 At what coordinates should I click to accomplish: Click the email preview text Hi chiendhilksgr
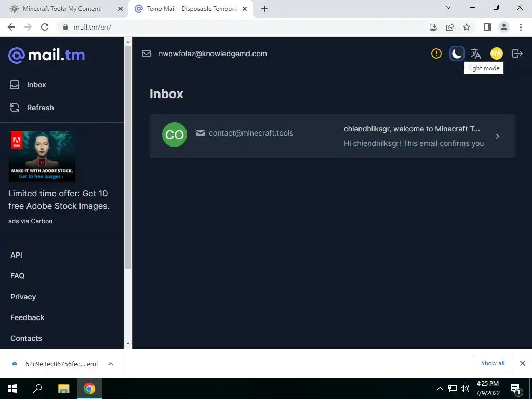[414, 143]
